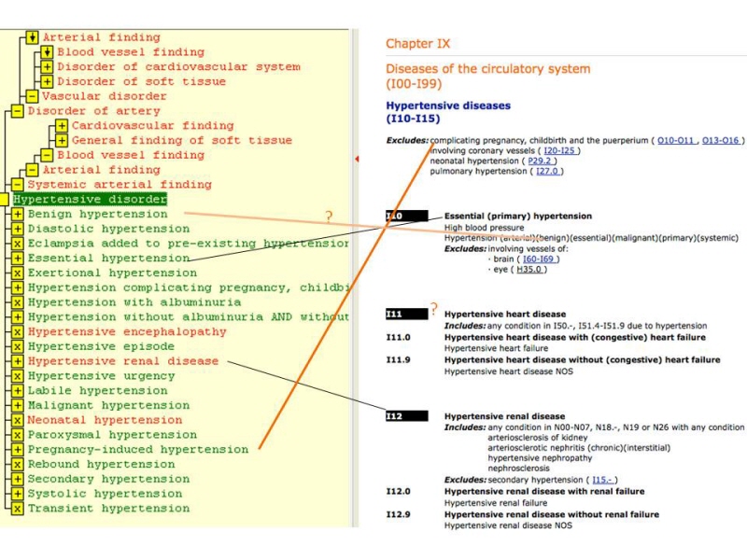The width and height of the screenshot is (747, 560).
Task: Select the highlighted Hypertensive disorder node
Action: pyautogui.click(x=90, y=200)
